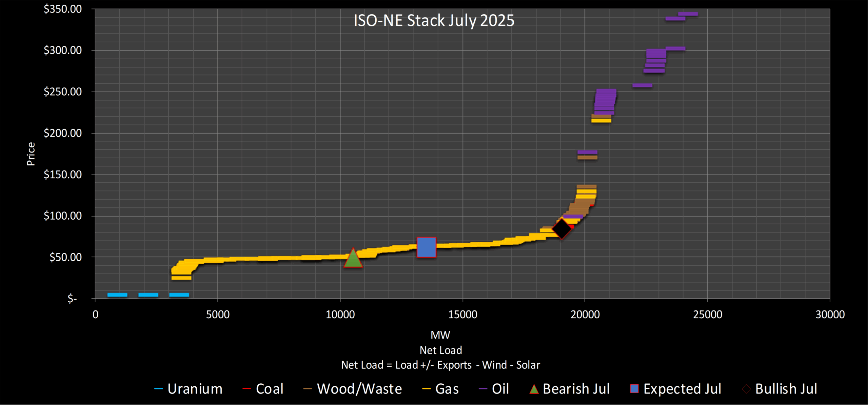Click the $350.00 price axis label
Image resolution: width=868 pixels, height=405 pixels.
(x=63, y=9)
